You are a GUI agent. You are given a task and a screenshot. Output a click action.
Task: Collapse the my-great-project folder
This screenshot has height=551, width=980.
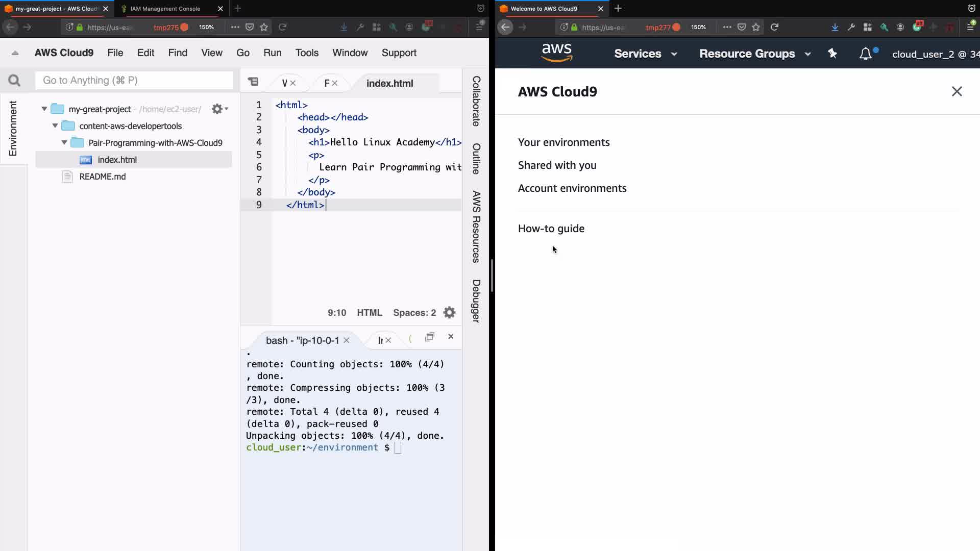click(x=44, y=109)
